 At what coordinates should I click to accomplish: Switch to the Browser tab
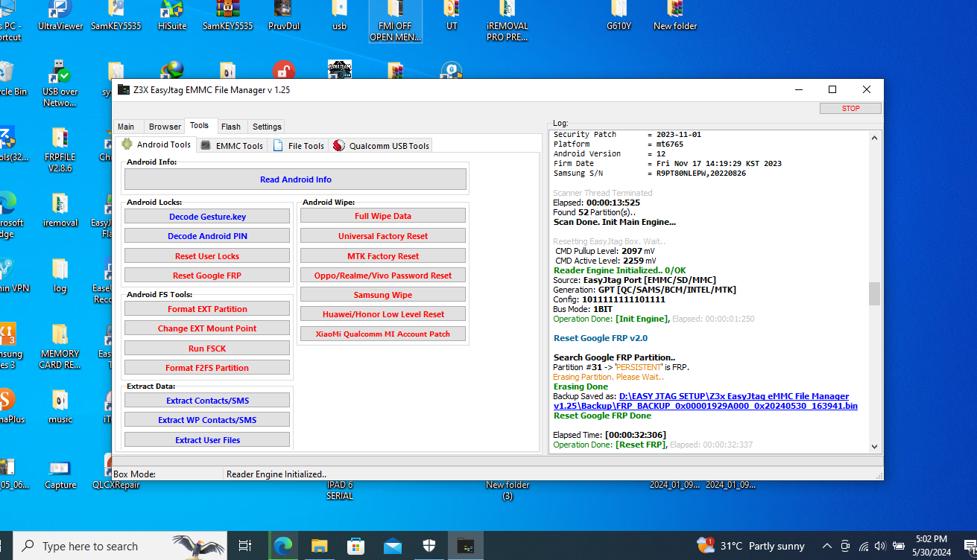click(165, 127)
